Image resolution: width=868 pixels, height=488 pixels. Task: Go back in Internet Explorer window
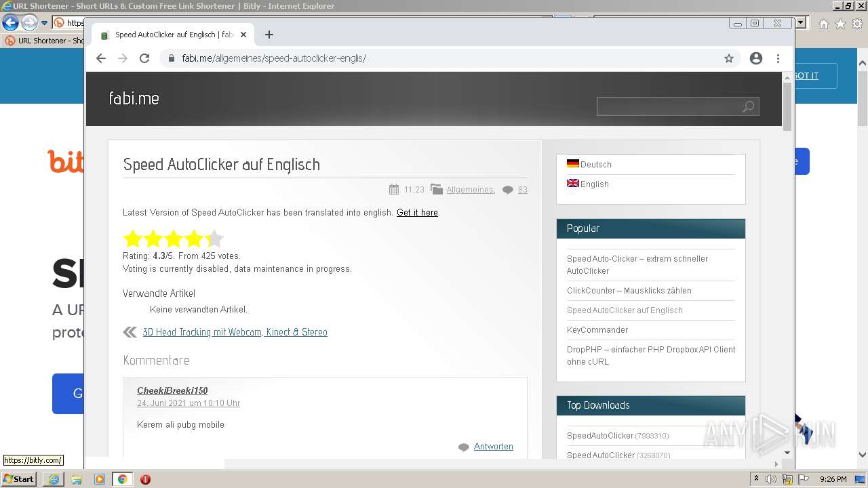pos(11,22)
